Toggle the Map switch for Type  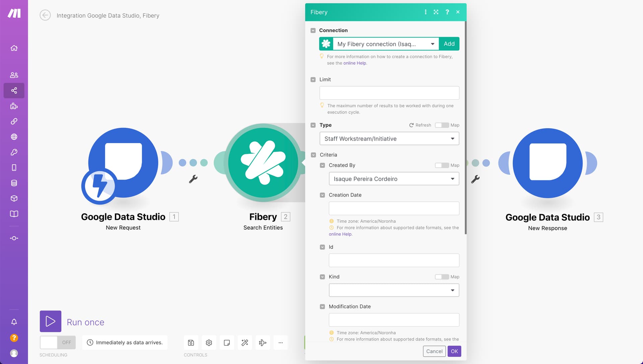442,125
